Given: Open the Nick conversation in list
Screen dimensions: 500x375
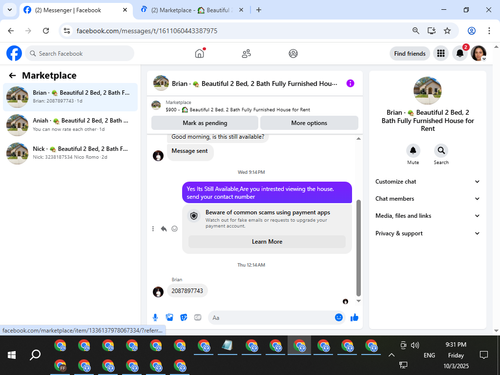Looking at the screenshot, I should pos(70,153).
